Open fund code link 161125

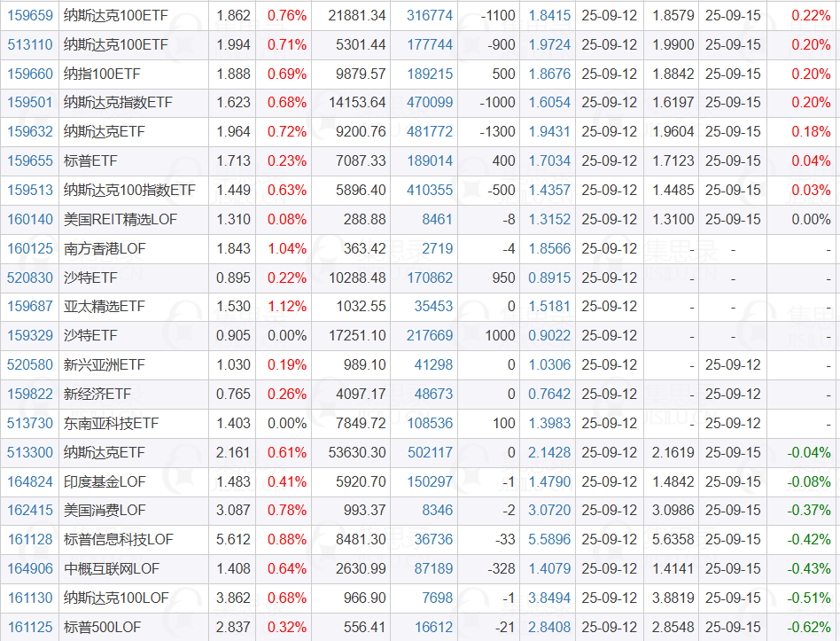(30, 627)
